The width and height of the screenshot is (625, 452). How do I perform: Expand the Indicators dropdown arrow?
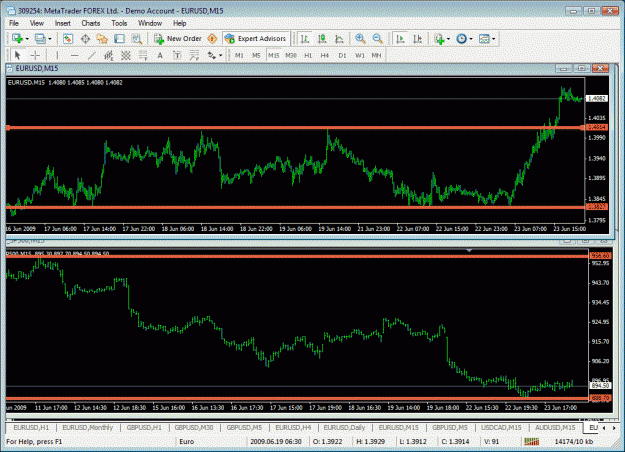(448, 39)
